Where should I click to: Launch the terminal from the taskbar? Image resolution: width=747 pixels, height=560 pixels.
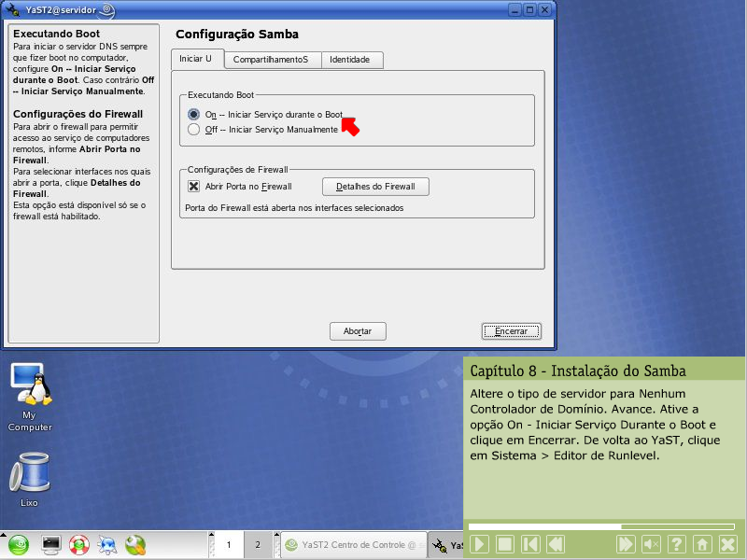(50, 544)
